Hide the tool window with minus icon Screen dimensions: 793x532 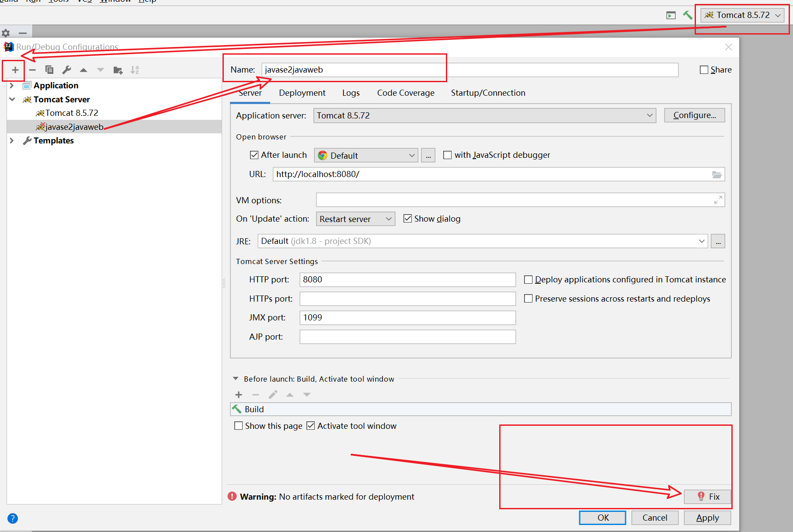(23, 33)
